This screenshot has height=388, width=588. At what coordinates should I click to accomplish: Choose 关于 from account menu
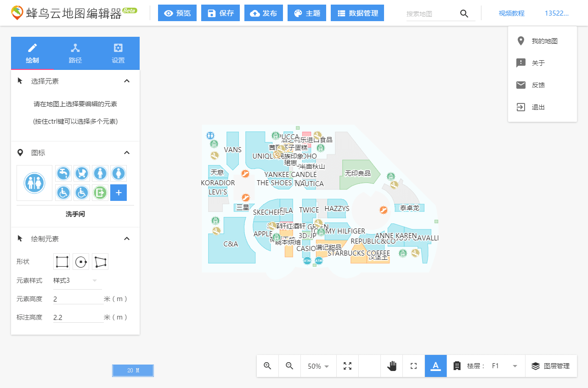pyautogui.click(x=543, y=63)
